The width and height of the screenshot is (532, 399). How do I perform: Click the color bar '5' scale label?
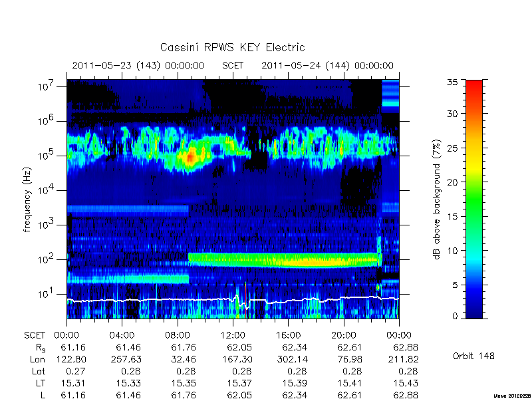[x=456, y=285]
